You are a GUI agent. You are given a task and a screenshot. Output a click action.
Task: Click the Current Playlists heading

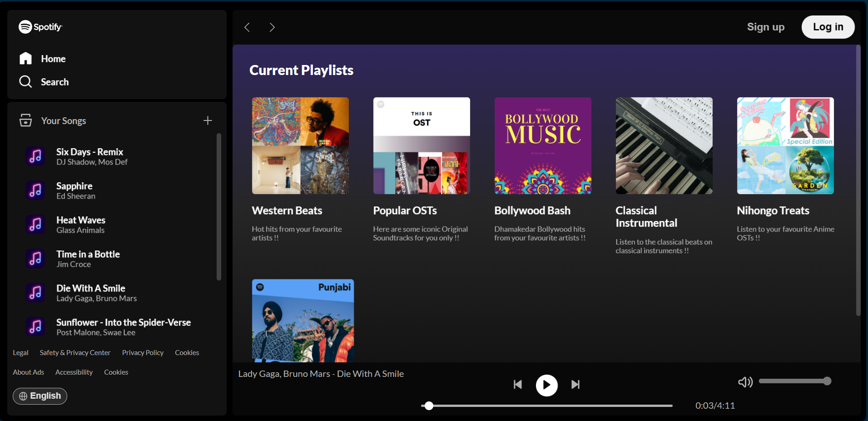coord(302,70)
